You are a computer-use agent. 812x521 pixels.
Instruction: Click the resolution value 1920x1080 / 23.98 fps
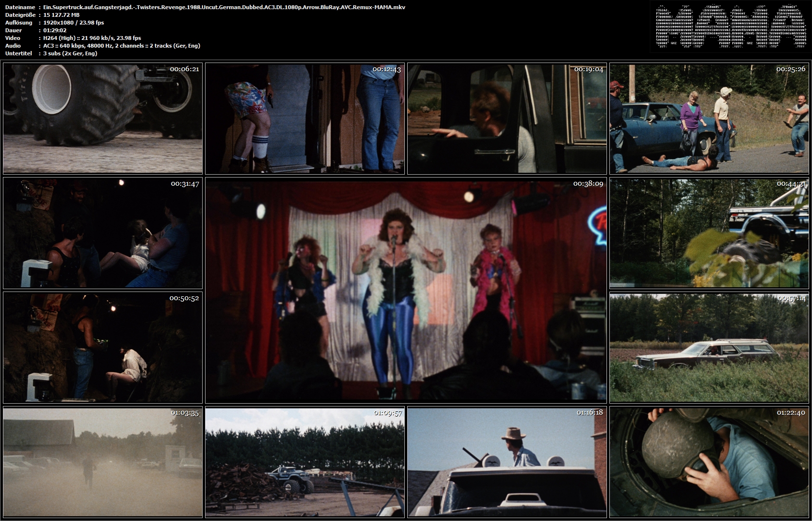(74, 23)
